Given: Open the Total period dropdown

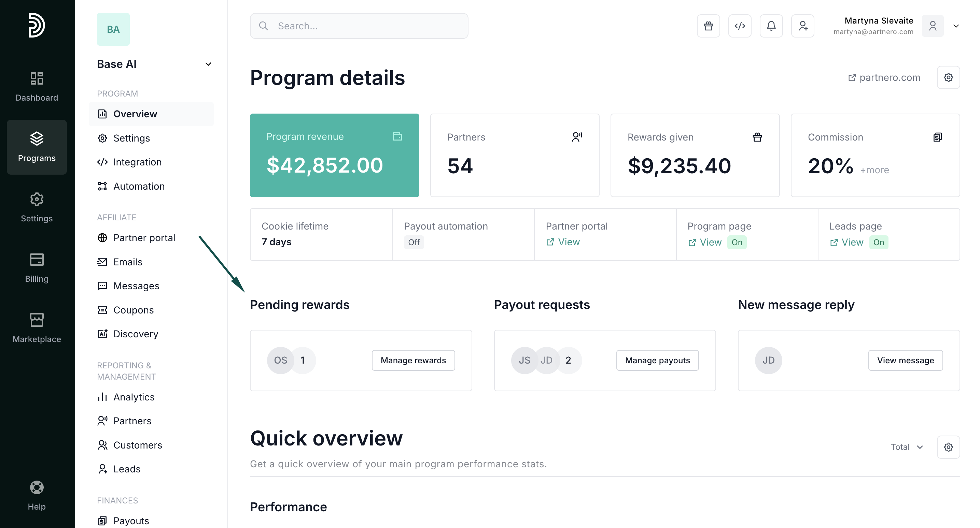Looking at the screenshot, I should tap(907, 447).
